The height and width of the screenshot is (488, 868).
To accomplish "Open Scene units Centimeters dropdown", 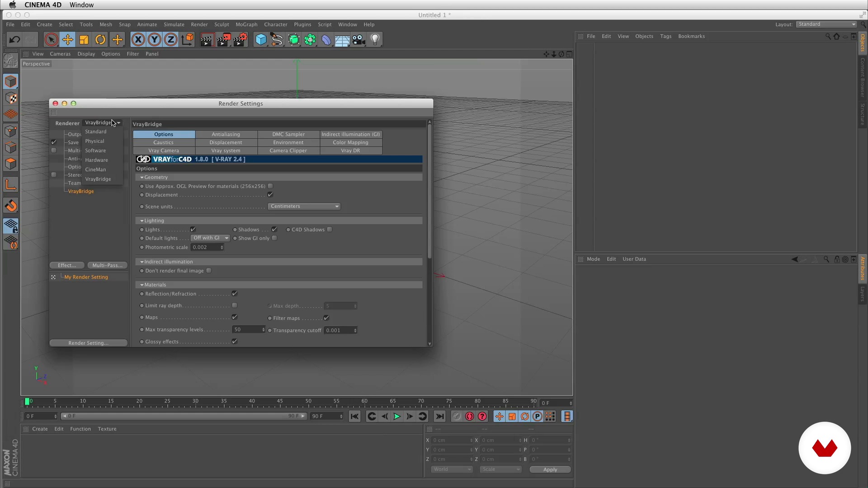I will pyautogui.click(x=304, y=206).
